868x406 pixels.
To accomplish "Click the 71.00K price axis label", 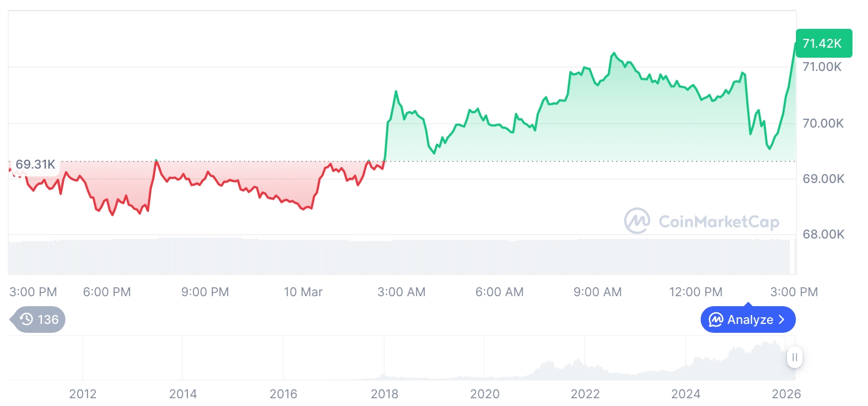I will 823,67.
